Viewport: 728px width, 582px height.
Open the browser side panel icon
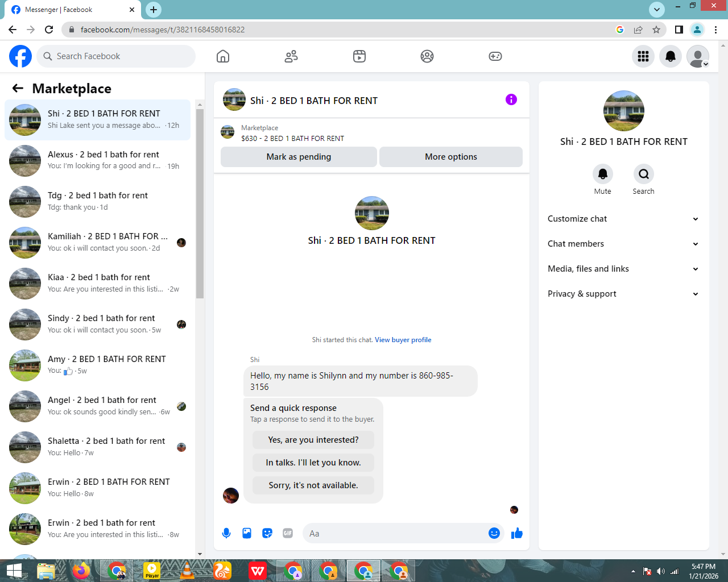point(679,30)
